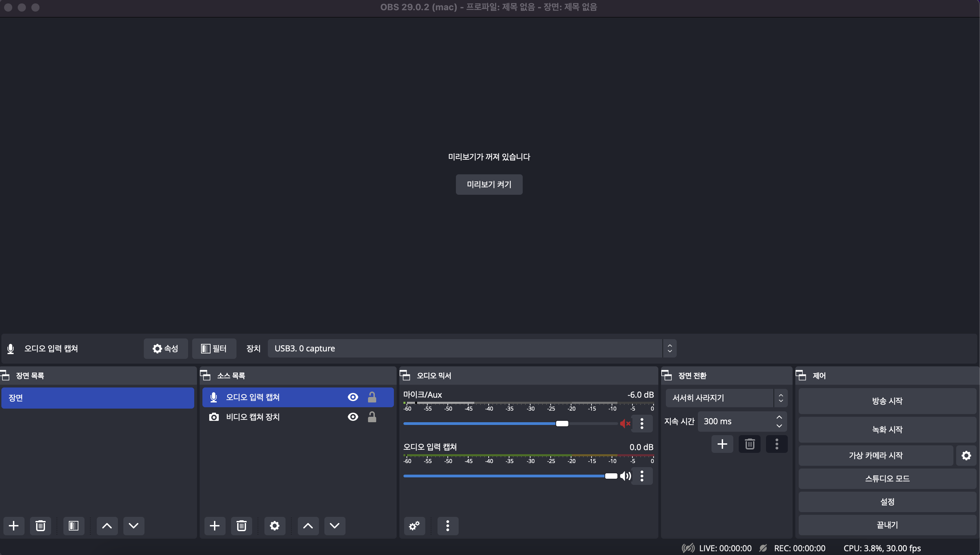Remove transition with trash icon
980x555 pixels.
pyautogui.click(x=749, y=444)
